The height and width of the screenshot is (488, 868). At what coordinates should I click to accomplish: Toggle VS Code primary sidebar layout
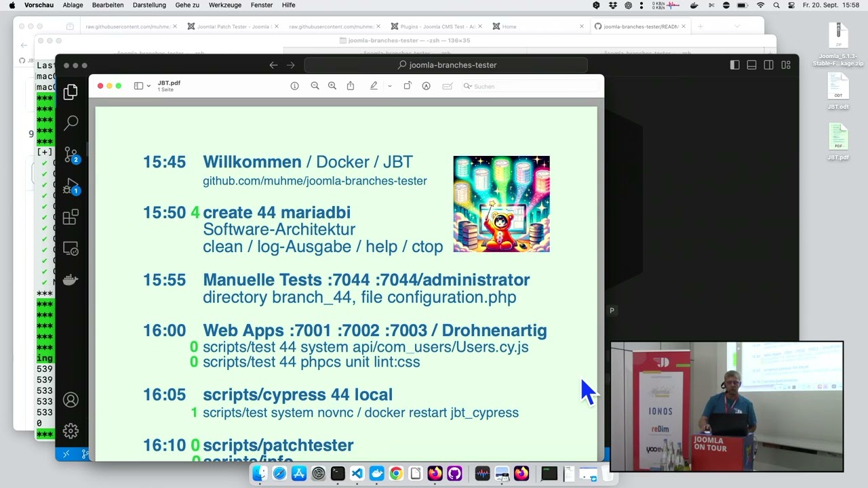pyautogui.click(x=734, y=65)
